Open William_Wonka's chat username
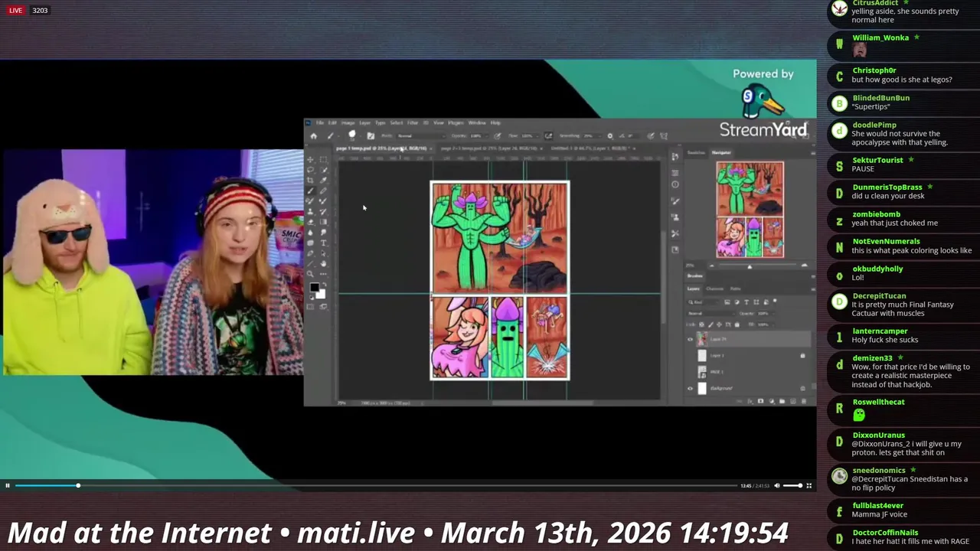The width and height of the screenshot is (980, 551). [880, 37]
